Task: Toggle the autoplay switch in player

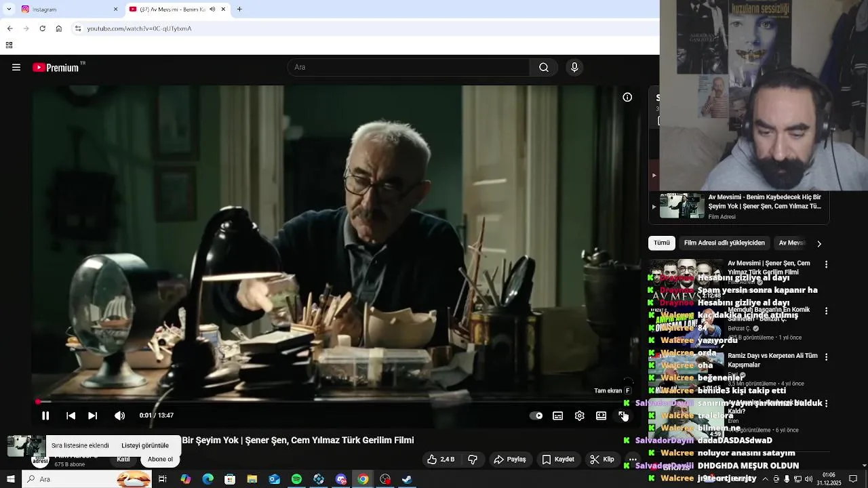Action: (x=536, y=415)
